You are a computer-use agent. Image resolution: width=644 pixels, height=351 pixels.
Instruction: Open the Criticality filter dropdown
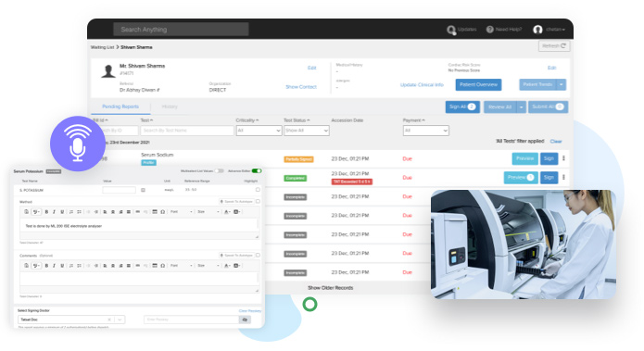coord(259,131)
